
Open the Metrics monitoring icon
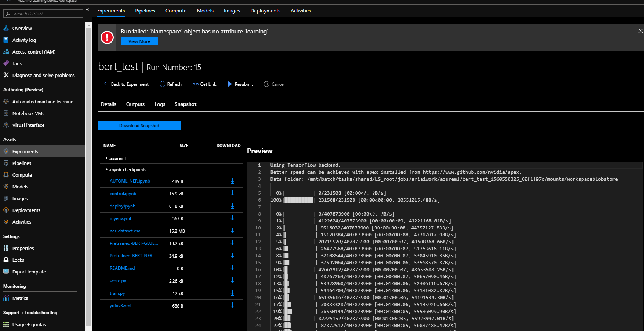(6, 298)
